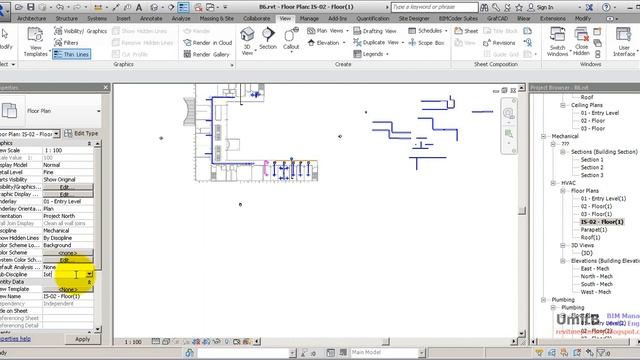The image size is (640, 360).
Task: Collapse the HVAC node
Action: pyautogui.click(x=553, y=183)
